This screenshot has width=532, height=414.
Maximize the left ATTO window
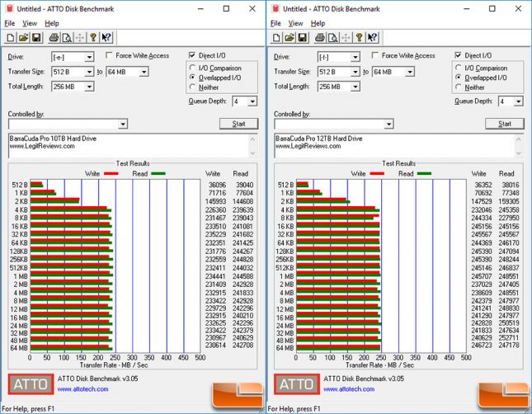click(226, 9)
